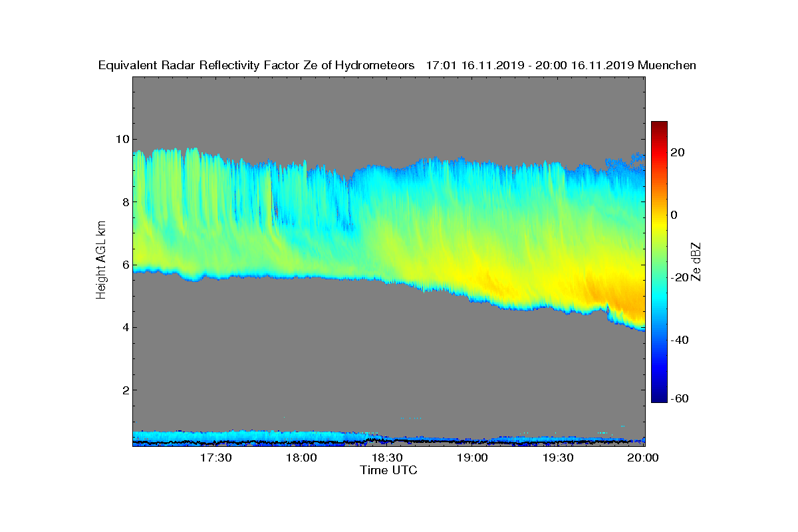Click the colorbar label -20
798x532 pixels.
681,277
